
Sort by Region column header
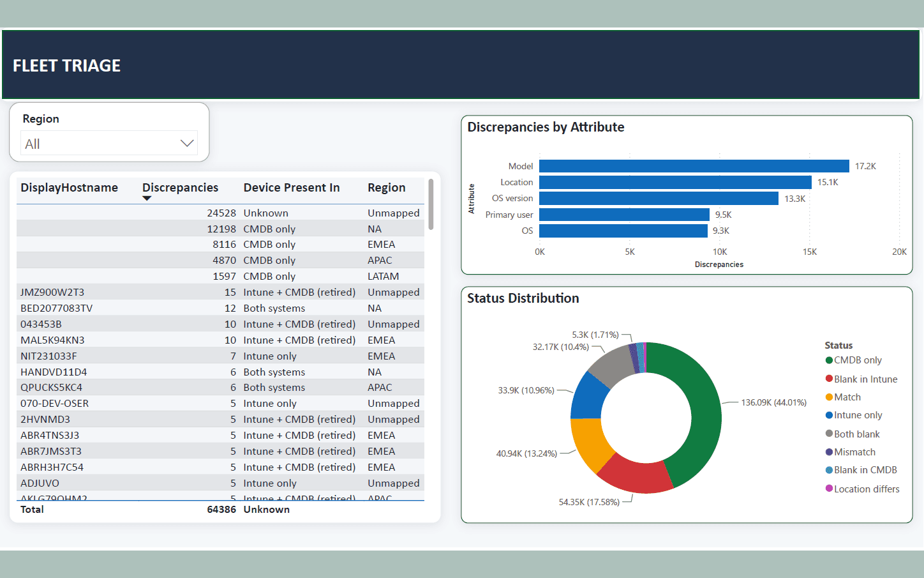(x=386, y=188)
